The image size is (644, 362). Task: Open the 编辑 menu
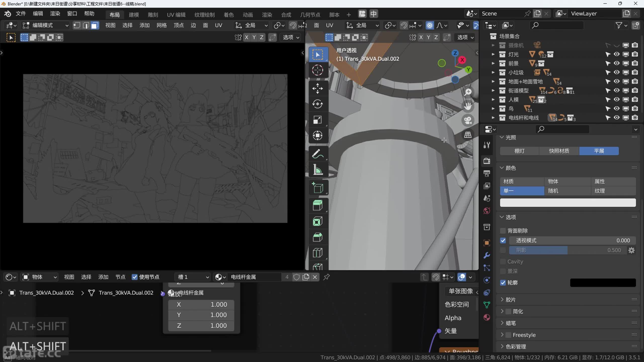click(38, 14)
